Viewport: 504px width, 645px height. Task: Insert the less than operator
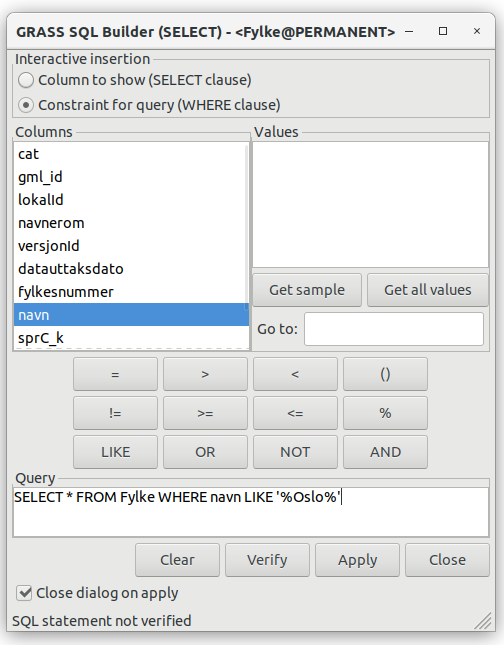click(x=295, y=374)
